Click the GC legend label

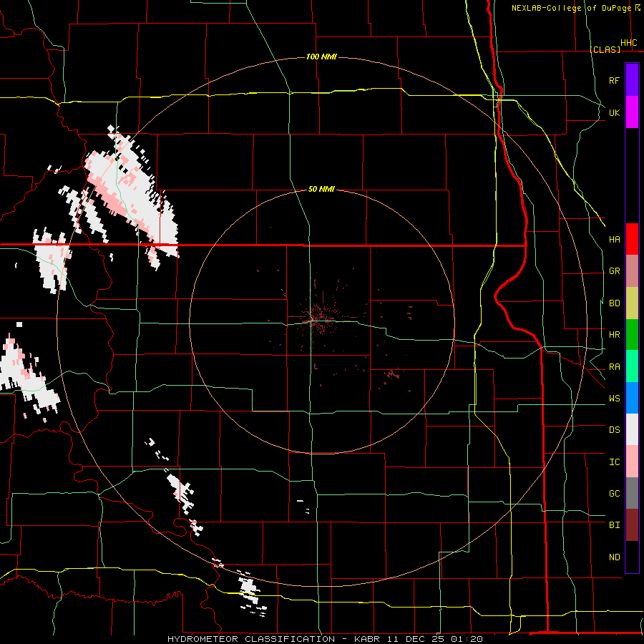pos(615,494)
